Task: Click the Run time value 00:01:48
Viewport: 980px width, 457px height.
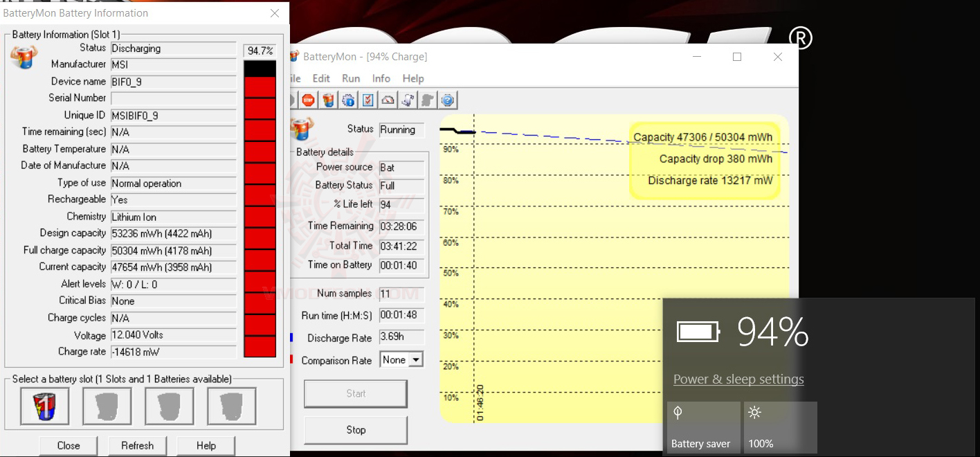Action: 401,316
